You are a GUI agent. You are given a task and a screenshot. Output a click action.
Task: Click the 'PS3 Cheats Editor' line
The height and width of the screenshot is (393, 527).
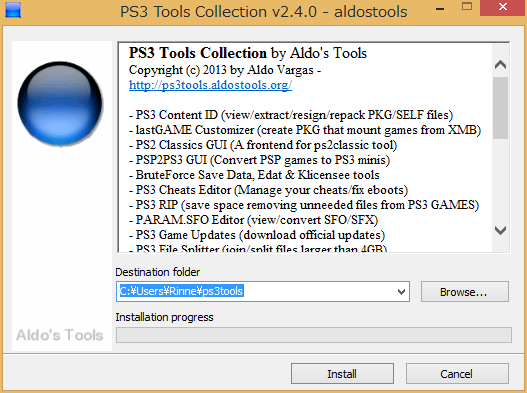269,190
